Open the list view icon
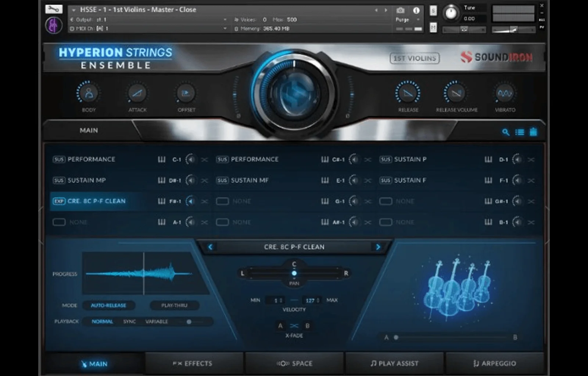 click(x=520, y=132)
